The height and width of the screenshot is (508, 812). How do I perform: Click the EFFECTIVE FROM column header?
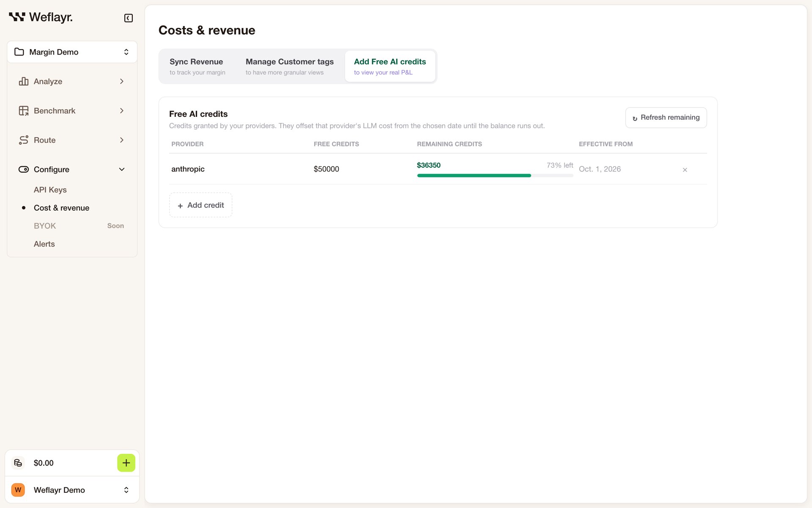point(606,144)
